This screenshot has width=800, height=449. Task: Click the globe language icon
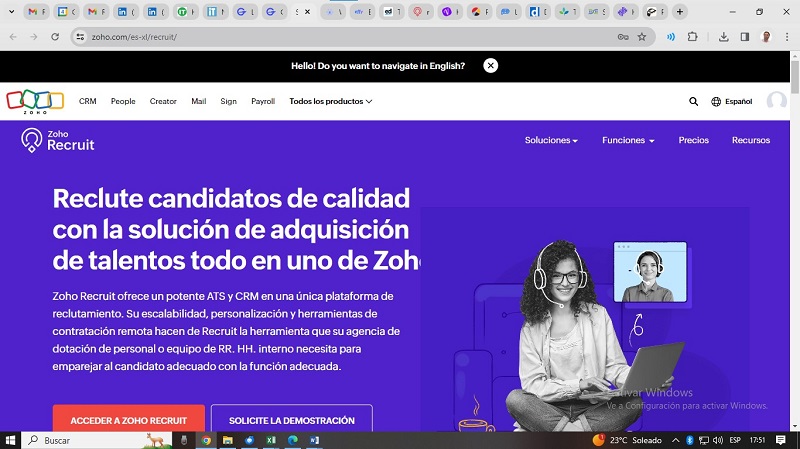coord(716,102)
